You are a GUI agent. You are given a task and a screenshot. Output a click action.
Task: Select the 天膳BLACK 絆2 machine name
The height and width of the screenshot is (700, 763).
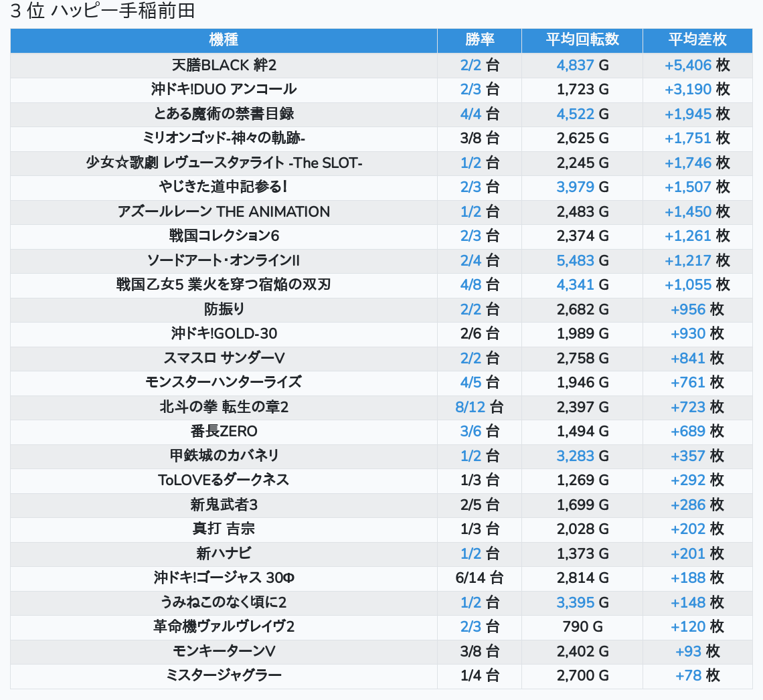(224, 65)
